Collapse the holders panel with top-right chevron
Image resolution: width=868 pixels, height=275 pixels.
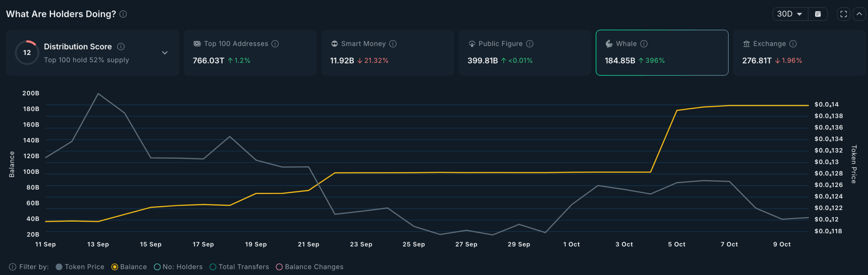859,14
